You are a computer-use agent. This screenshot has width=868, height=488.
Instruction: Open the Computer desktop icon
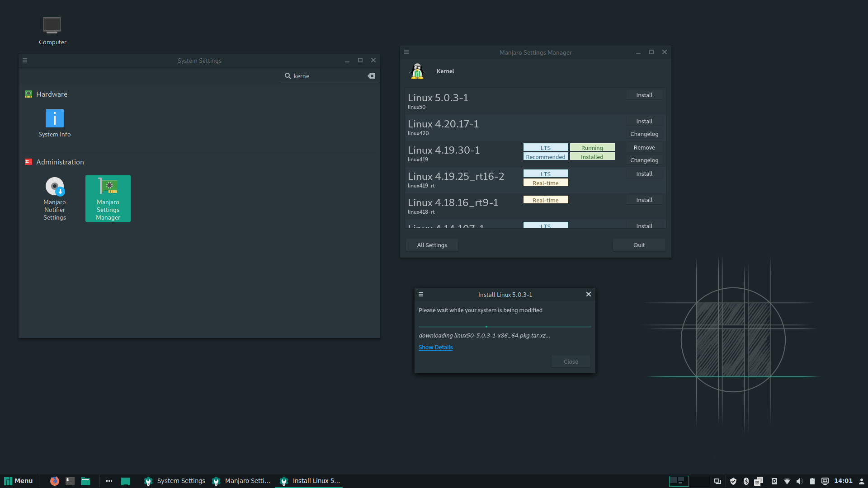52,31
